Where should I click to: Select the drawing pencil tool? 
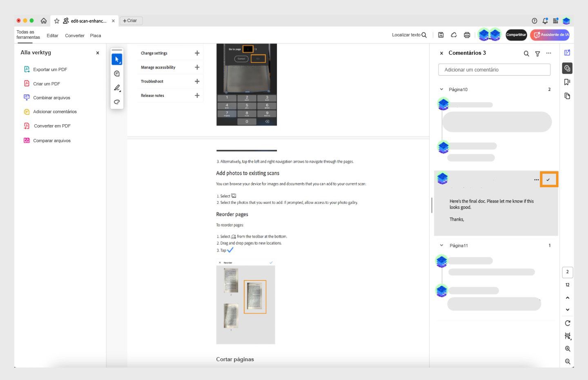click(117, 87)
